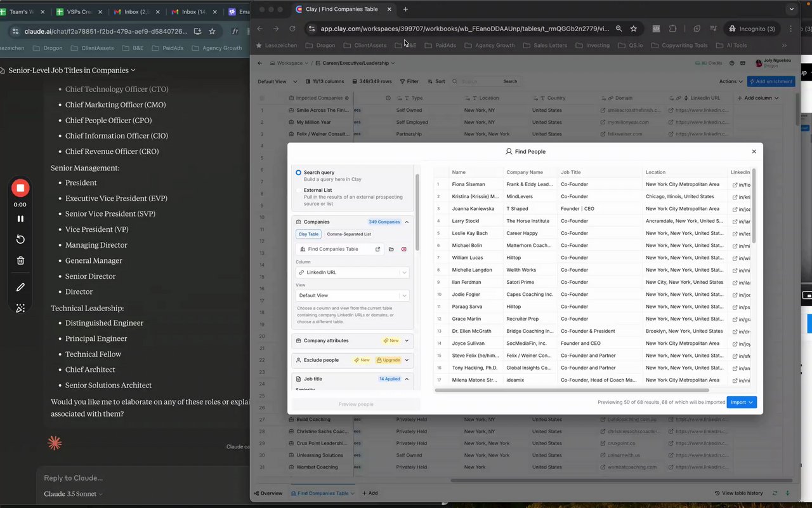The height and width of the screenshot is (508, 812).
Task: Select the recorder's pen drawing tool
Action: (x=20, y=287)
